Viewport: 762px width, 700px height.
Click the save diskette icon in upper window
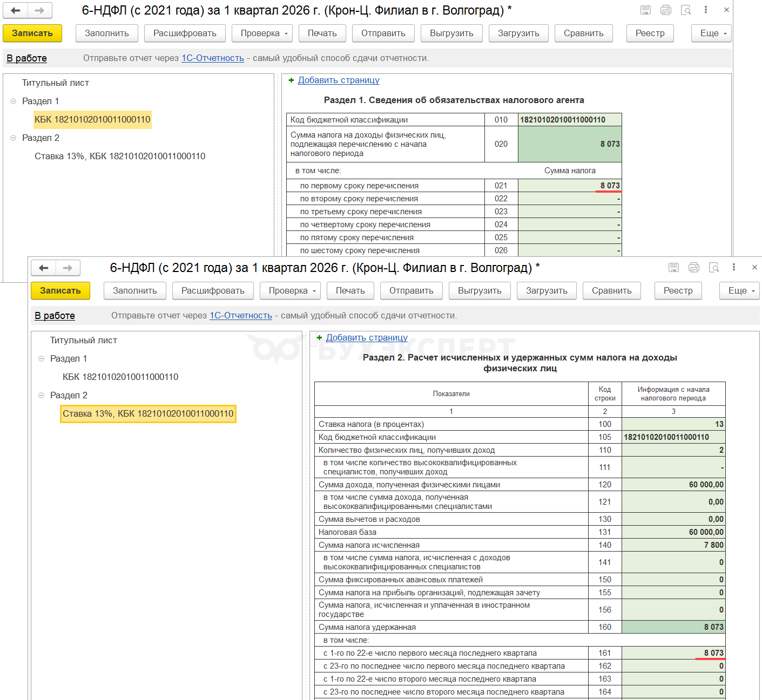tap(645, 10)
